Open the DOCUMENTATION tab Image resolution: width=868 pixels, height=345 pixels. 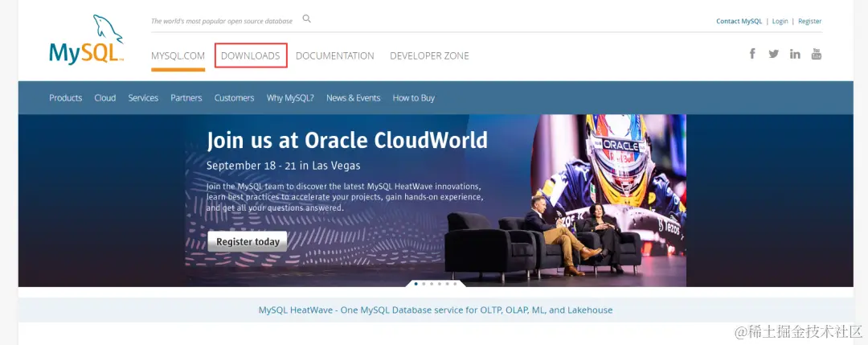(x=335, y=56)
